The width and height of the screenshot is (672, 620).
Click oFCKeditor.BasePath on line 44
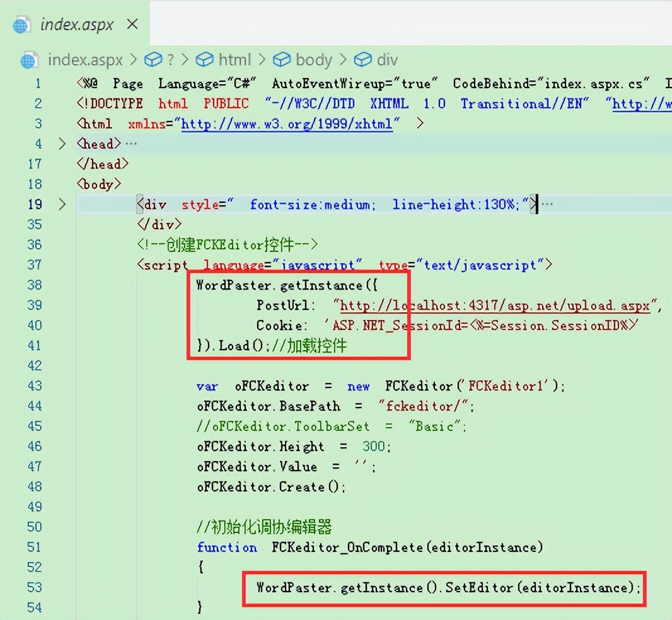269,406
